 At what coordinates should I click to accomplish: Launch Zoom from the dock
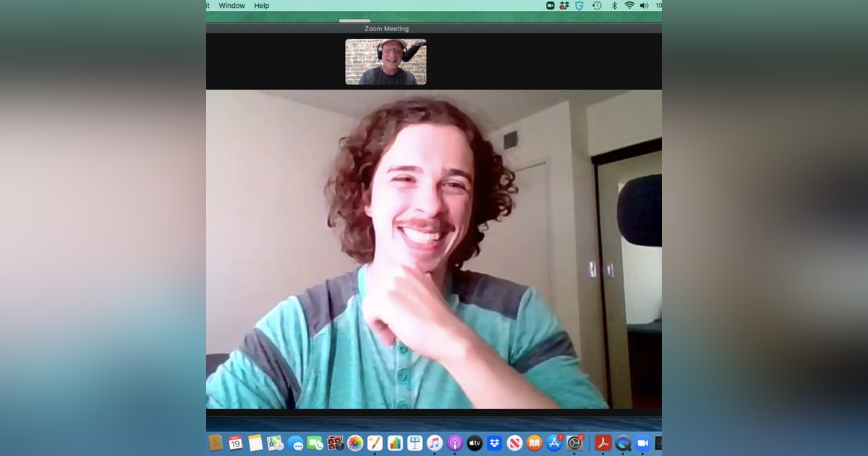(642, 443)
